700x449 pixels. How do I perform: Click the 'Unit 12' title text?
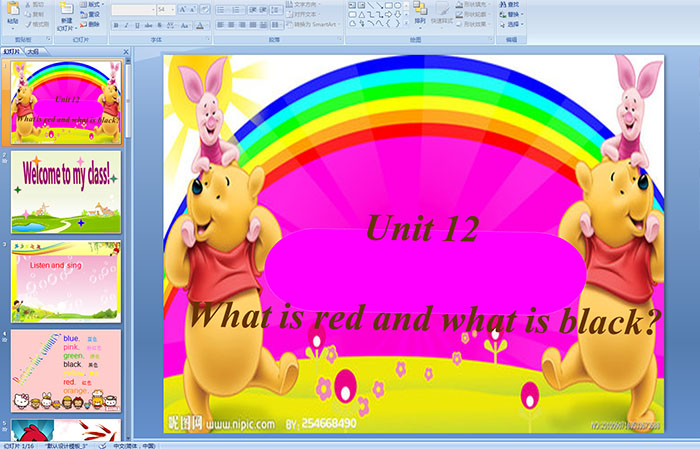(422, 229)
